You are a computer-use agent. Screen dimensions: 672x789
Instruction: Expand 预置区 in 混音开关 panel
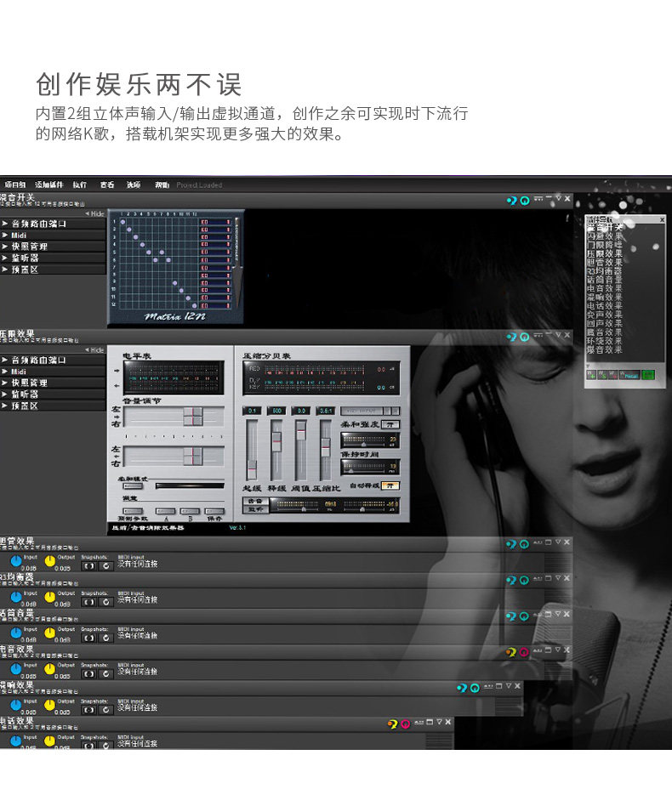(x=53, y=270)
